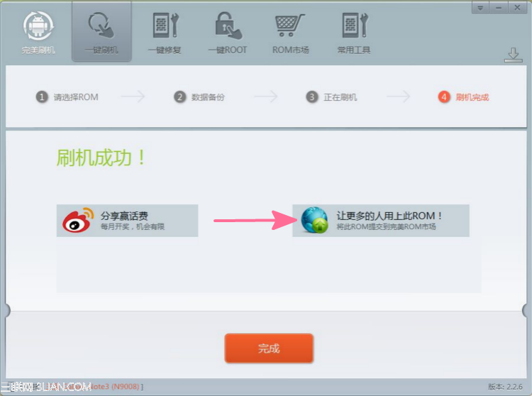Screen dimensions: 532x396
Task: Switch to the 一键ROOT tab
Action: (x=228, y=33)
